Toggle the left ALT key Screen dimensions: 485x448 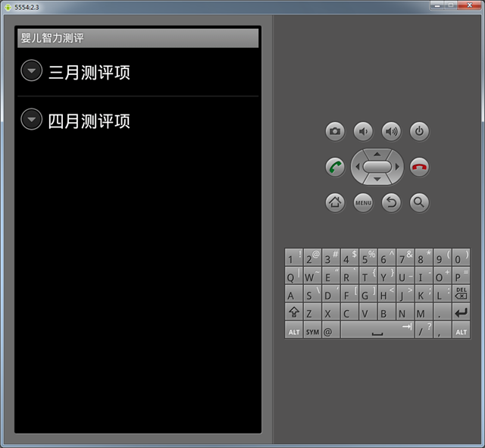pyautogui.click(x=293, y=331)
